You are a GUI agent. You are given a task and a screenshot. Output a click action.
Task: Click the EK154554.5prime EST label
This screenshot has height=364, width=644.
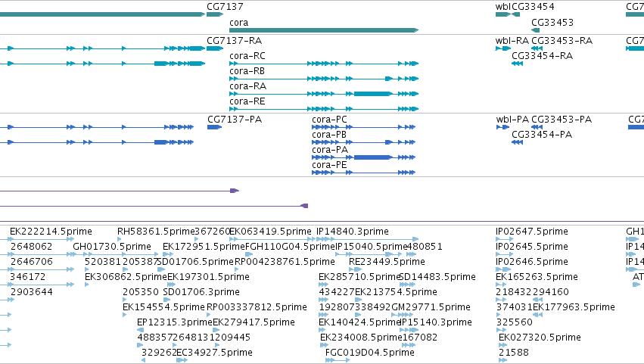tap(163, 308)
